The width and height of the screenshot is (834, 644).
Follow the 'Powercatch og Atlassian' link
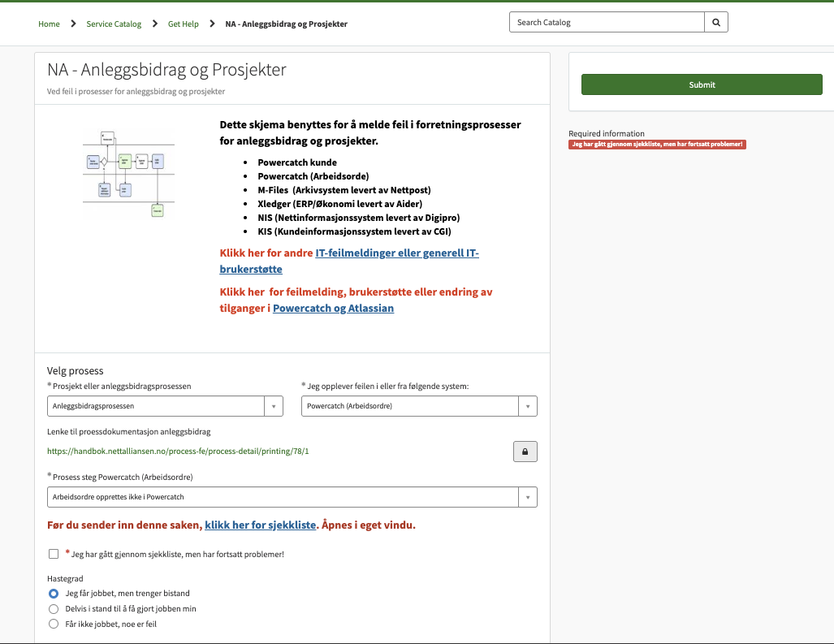[x=333, y=309]
